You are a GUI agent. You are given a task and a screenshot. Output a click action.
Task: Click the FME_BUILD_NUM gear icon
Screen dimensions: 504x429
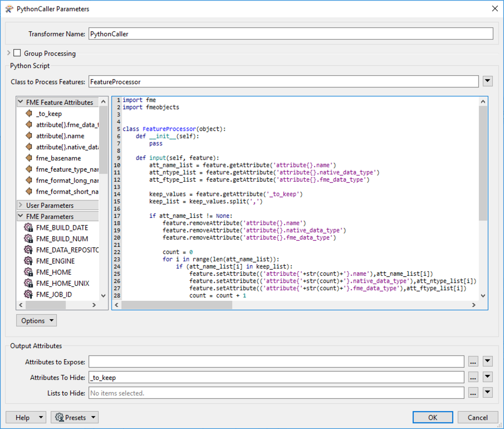(x=28, y=238)
